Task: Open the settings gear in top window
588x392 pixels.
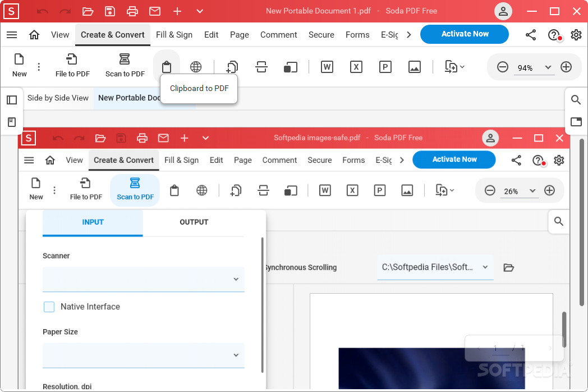Action: pyautogui.click(x=576, y=35)
